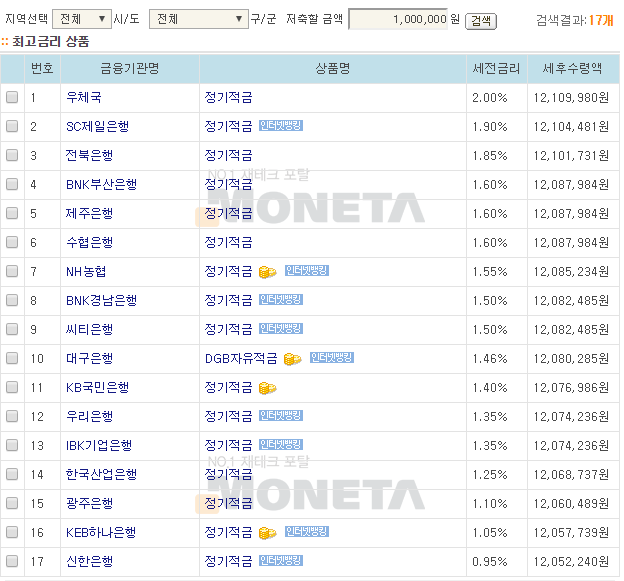Image resolution: width=624 pixels, height=581 pixels.
Task: Click 인터넷뱅킹 badge in 신한은행 row
Action: 281,561
